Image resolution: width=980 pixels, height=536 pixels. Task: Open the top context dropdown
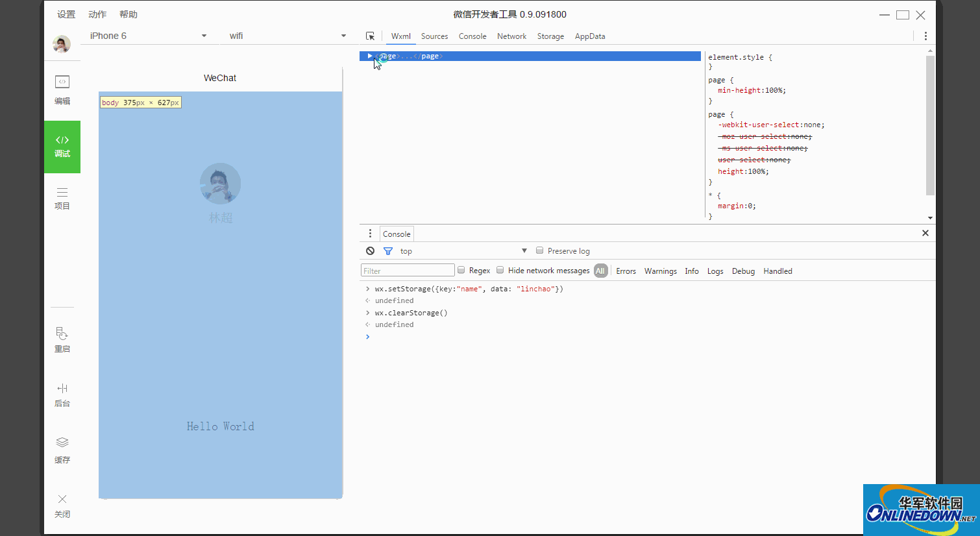463,251
